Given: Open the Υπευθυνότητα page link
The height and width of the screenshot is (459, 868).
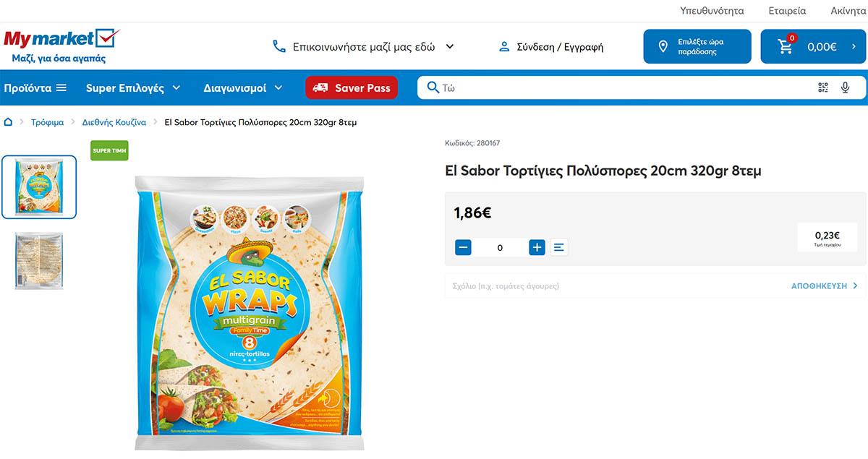Looking at the screenshot, I should click(712, 10).
